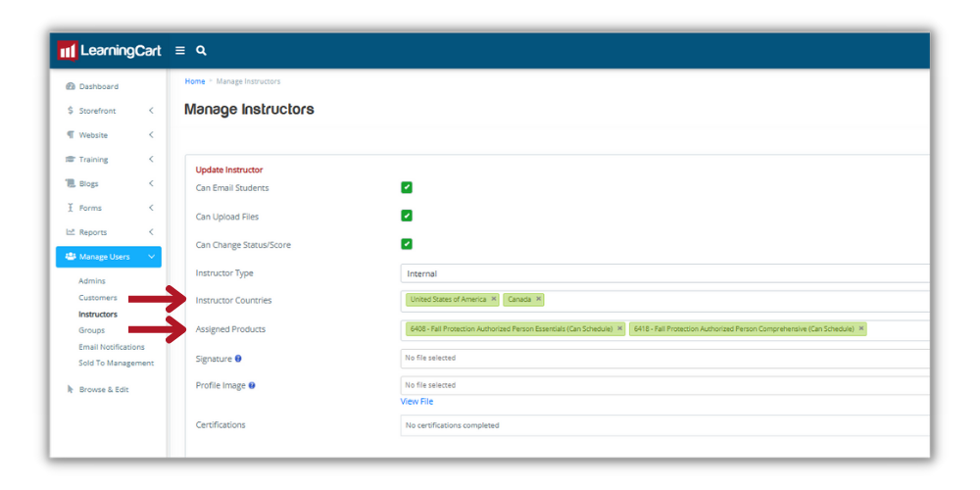Click the Instructor Countries label
Viewport: 980px width, 490px height.
point(234,301)
